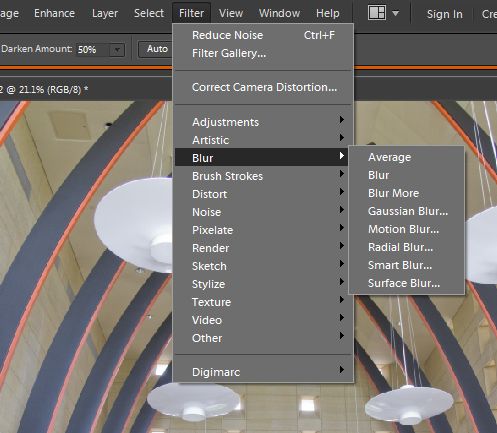Open Radial Blur... dialog
497x433 pixels.
406,247
